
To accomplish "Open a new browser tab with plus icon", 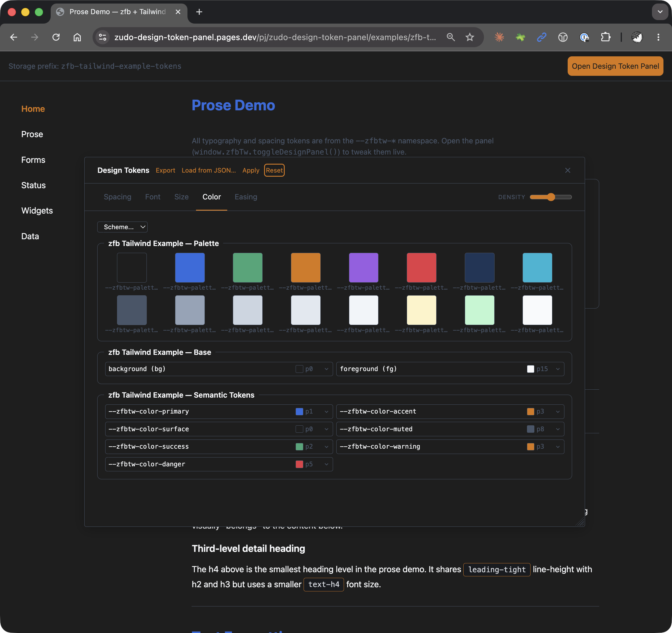I will click(199, 12).
